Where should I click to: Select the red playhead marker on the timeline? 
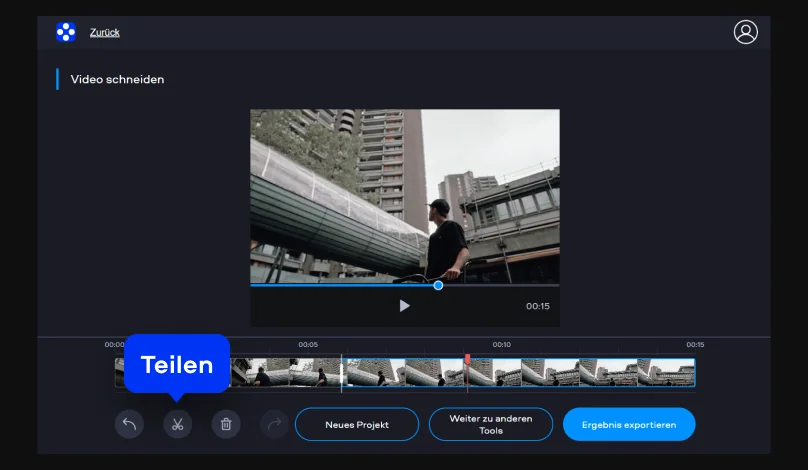(467, 359)
